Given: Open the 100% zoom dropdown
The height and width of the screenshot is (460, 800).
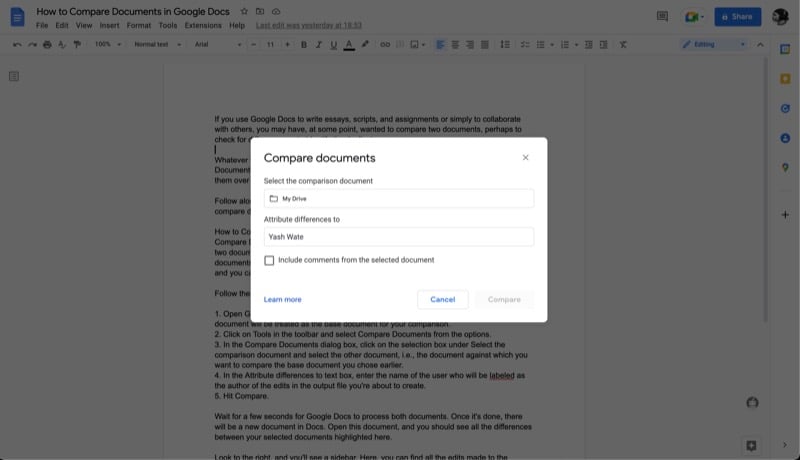Looking at the screenshot, I should pyautogui.click(x=108, y=44).
